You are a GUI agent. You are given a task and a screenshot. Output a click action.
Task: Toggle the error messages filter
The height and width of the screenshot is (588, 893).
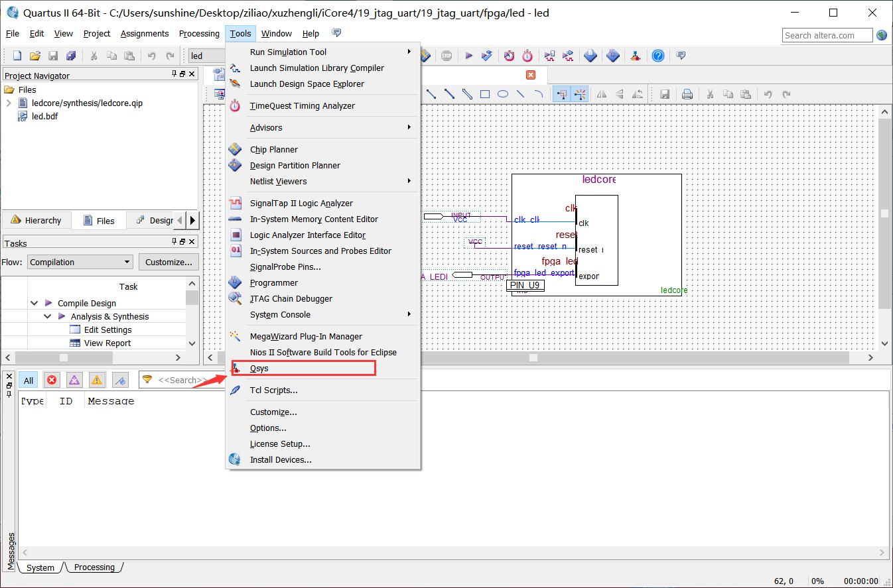click(x=52, y=381)
